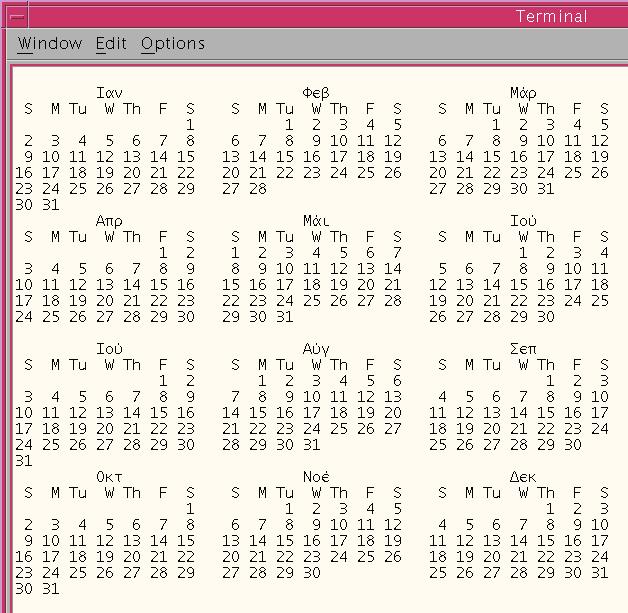Select day 31 in the Μάρ calendar
This screenshot has width=628, height=613.
(546, 189)
